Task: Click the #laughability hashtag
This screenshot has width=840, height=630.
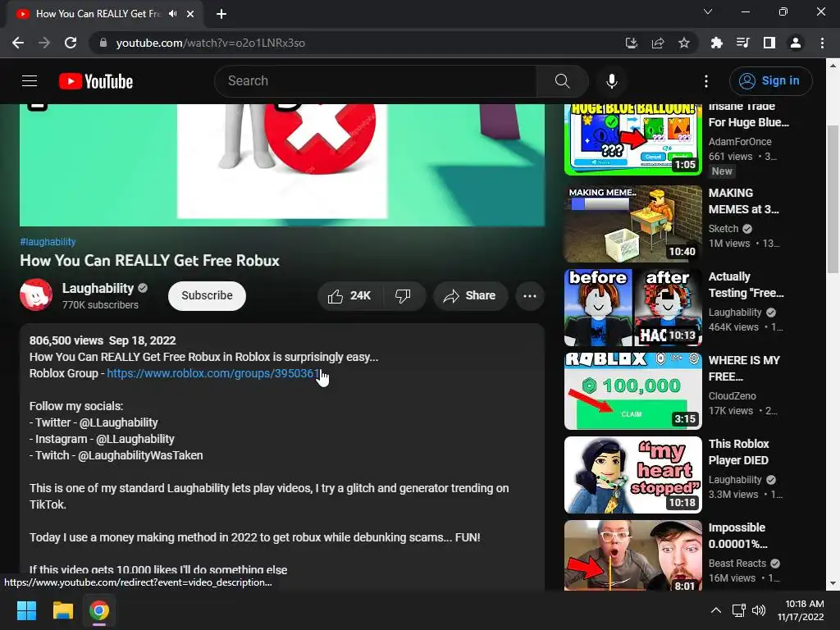Action: coord(48,242)
